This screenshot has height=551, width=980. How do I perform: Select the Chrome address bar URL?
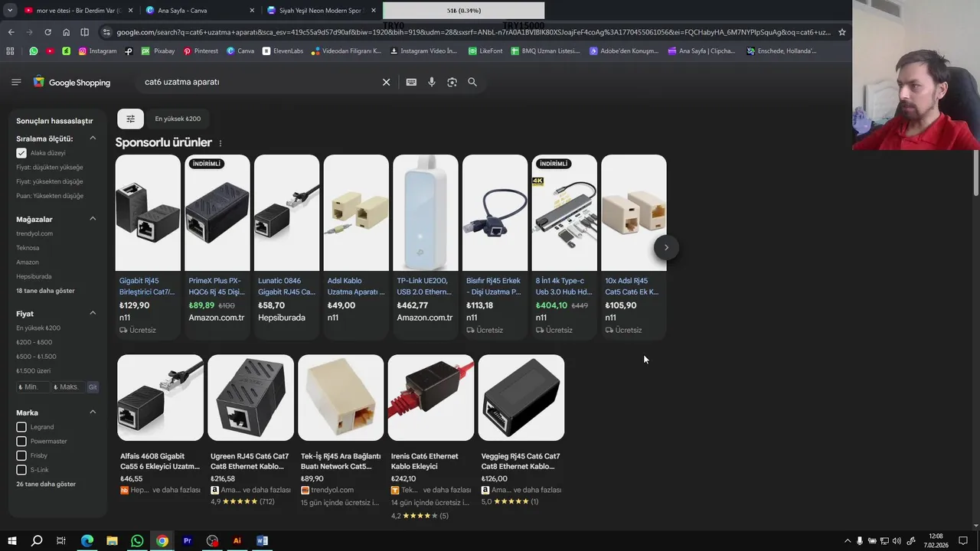(472, 32)
